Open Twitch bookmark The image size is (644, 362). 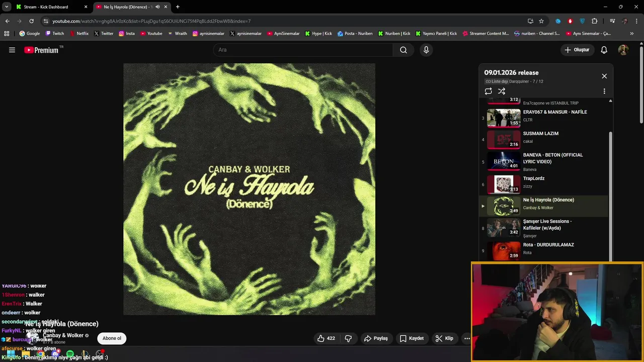click(55, 34)
